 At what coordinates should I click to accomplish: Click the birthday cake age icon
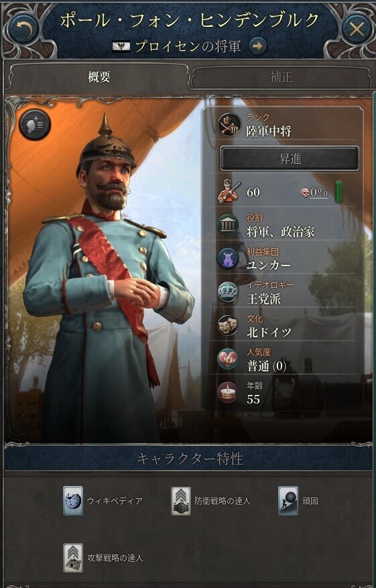click(228, 392)
